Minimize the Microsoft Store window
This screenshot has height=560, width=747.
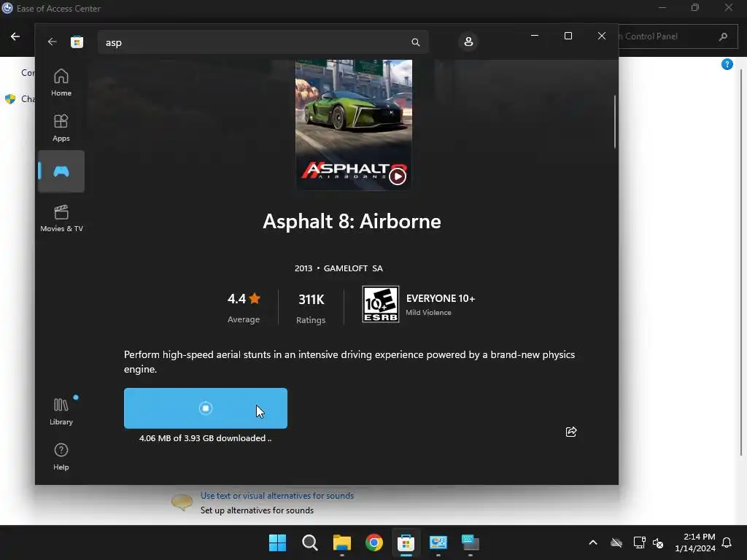pyautogui.click(x=535, y=36)
